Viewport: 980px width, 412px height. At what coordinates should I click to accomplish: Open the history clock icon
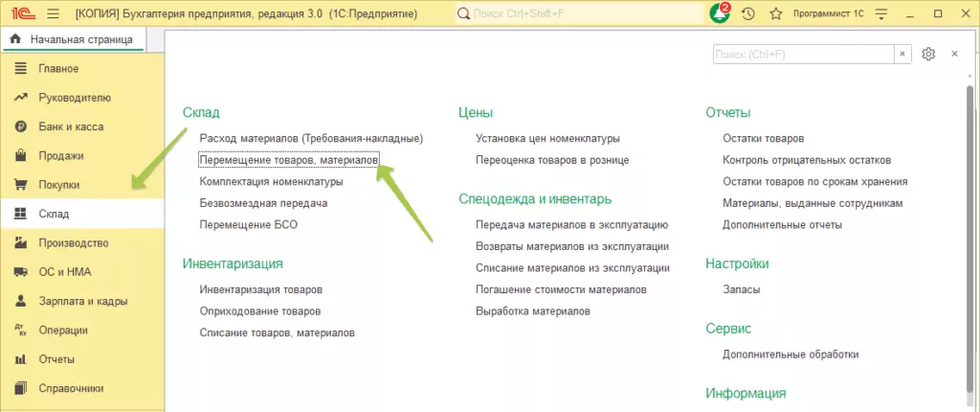pyautogui.click(x=747, y=14)
